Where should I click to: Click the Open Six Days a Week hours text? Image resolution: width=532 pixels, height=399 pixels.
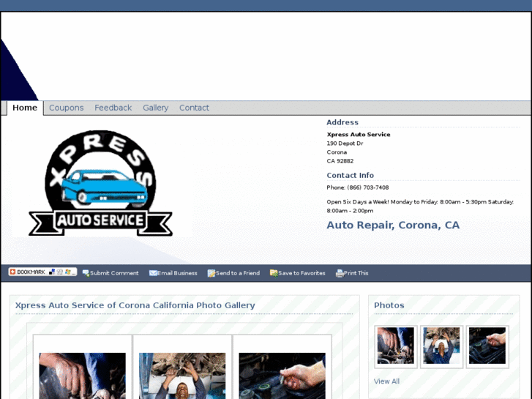(x=420, y=206)
